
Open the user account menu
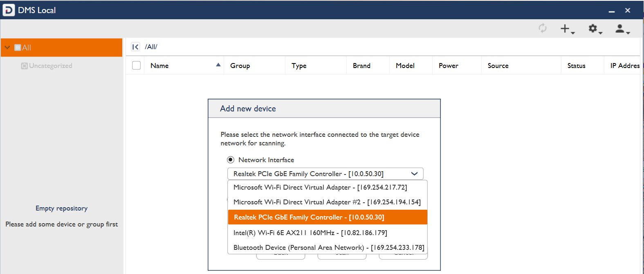point(621,29)
